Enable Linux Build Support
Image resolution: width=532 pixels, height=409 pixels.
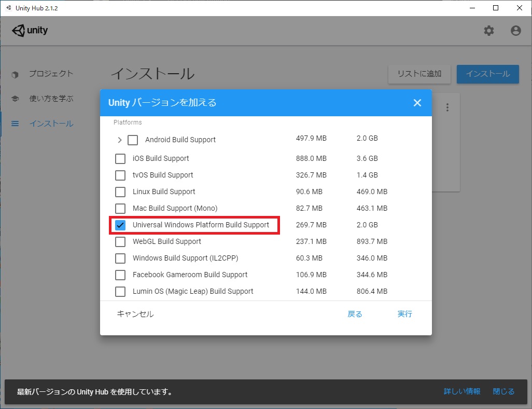pyautogui.click(x=120, y=192)
